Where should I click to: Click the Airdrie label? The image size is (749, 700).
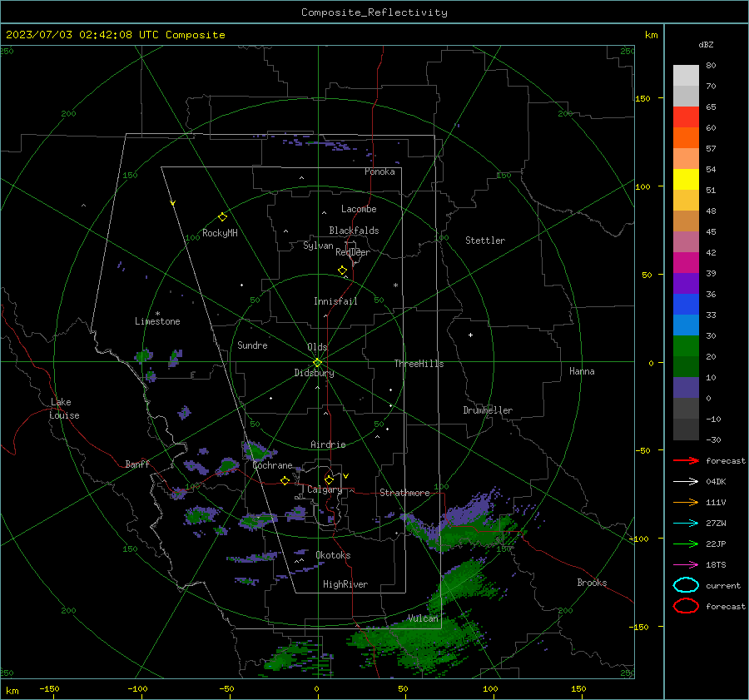click(x=328, y=444)
